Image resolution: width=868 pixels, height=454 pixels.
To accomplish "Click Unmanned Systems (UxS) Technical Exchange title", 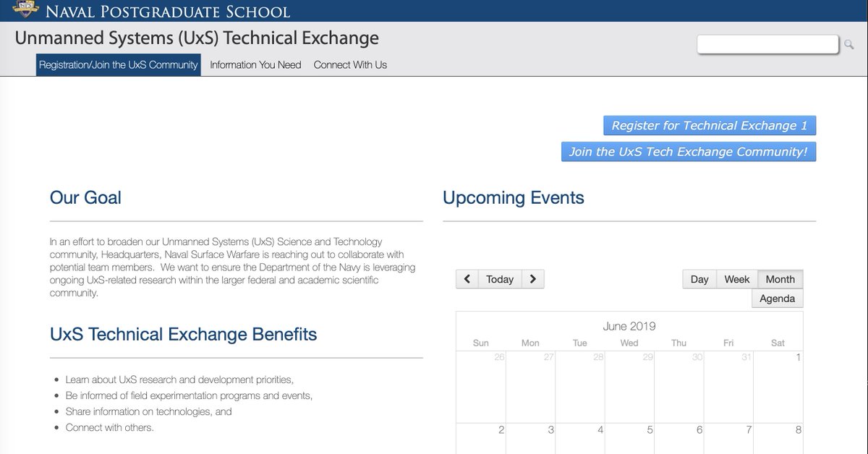I will (x=197, y=38).
